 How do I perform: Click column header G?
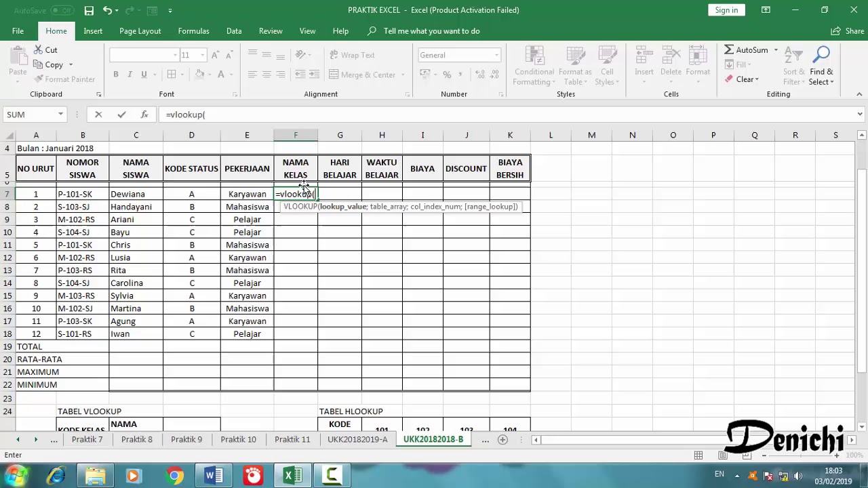coord(340,136)
